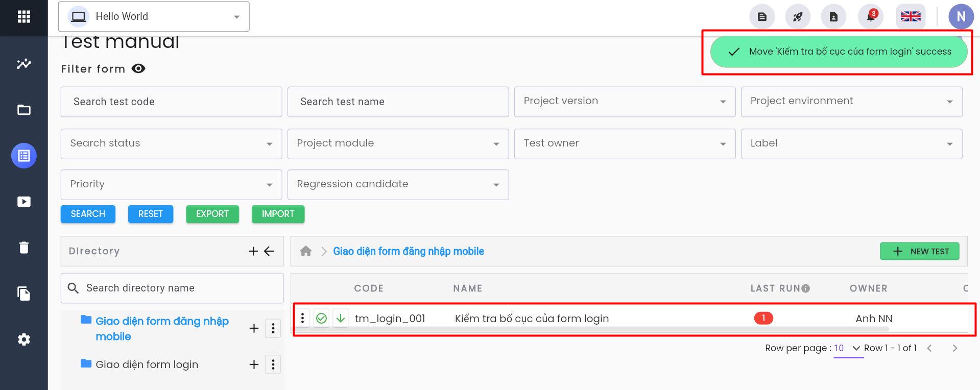Open user avatar N menu
The height and width of the screenshot is (390, 980).
click(x=961, y=17)
